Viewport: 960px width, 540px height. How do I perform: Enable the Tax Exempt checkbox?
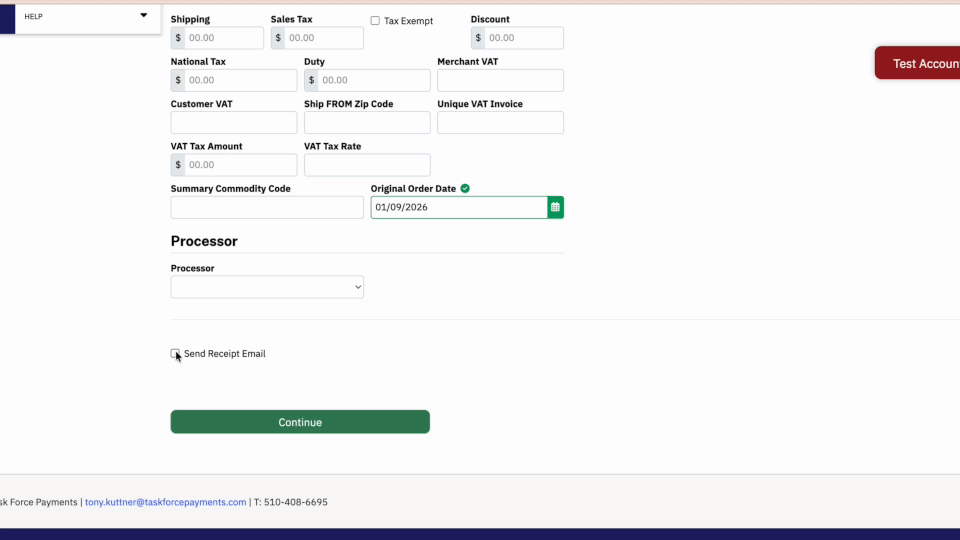(x=375, y=21)
